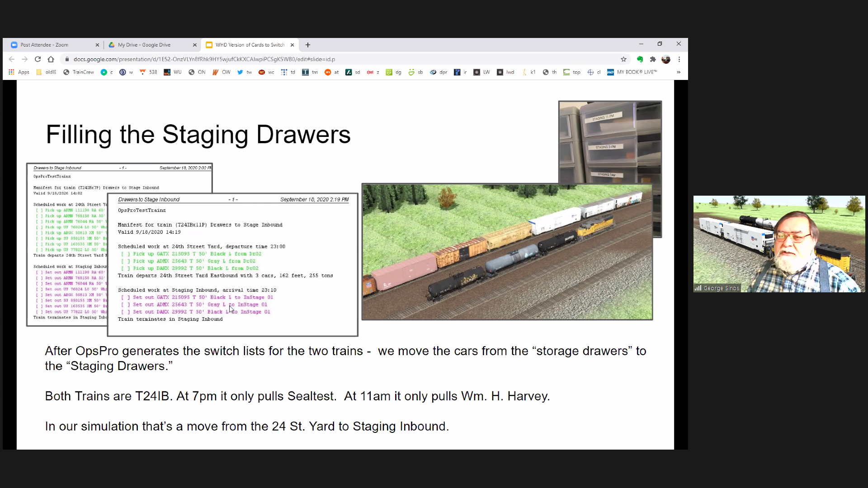Close the WHD Version of Cards tab
This screenshot has height=488, width=868.
(292, 45)
